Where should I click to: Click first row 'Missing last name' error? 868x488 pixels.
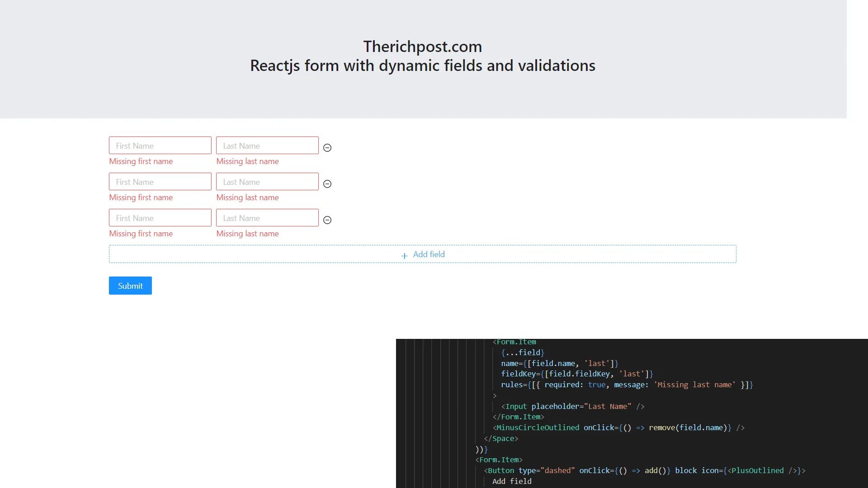(247, 161)
